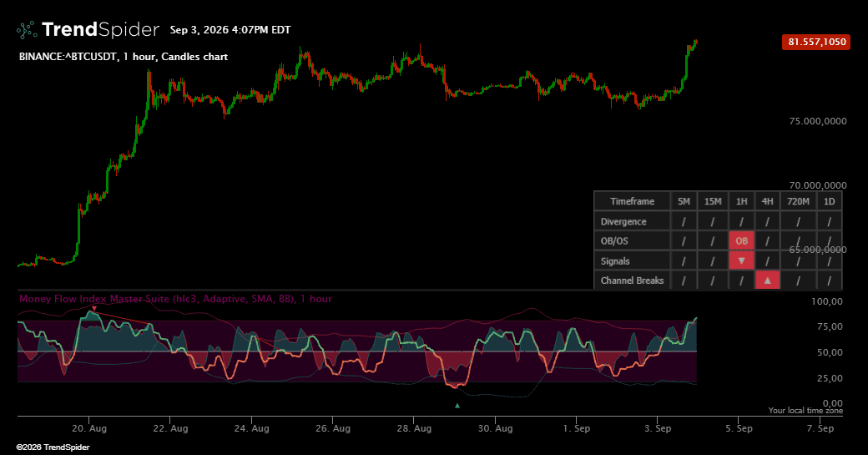Image resolution: width=868 pixels, height=455 pixels.
Task: Click the 1. Sep date label
Action: tap(576, 428)
